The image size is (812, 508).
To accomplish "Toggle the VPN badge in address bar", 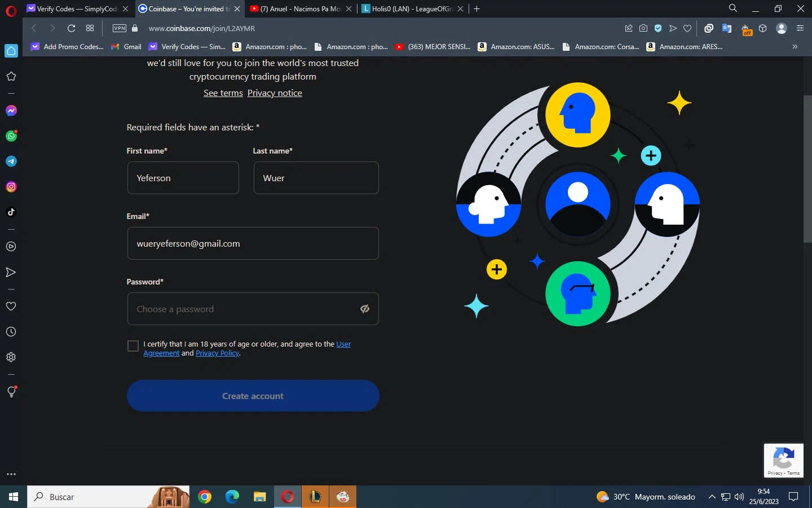I will click(120, 28).
